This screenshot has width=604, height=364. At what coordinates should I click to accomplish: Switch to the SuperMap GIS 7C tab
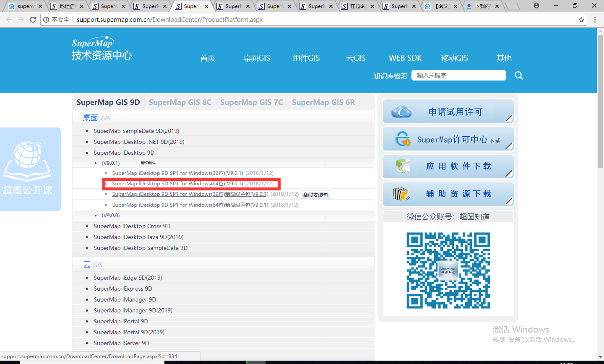252,102
